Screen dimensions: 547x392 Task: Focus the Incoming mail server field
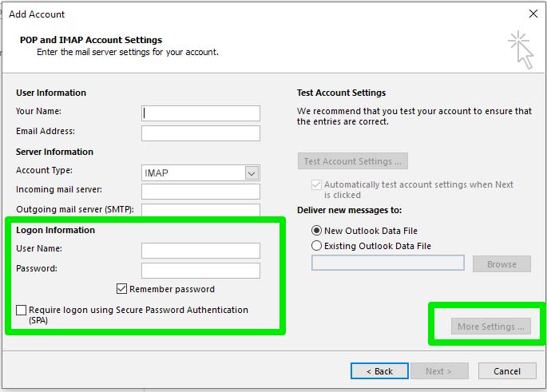point(200,192)
